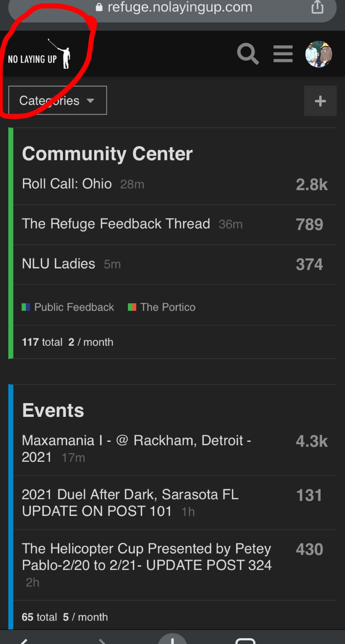Expand the Categories dropdown
This screenshot has width=345, height=644.
57,101
